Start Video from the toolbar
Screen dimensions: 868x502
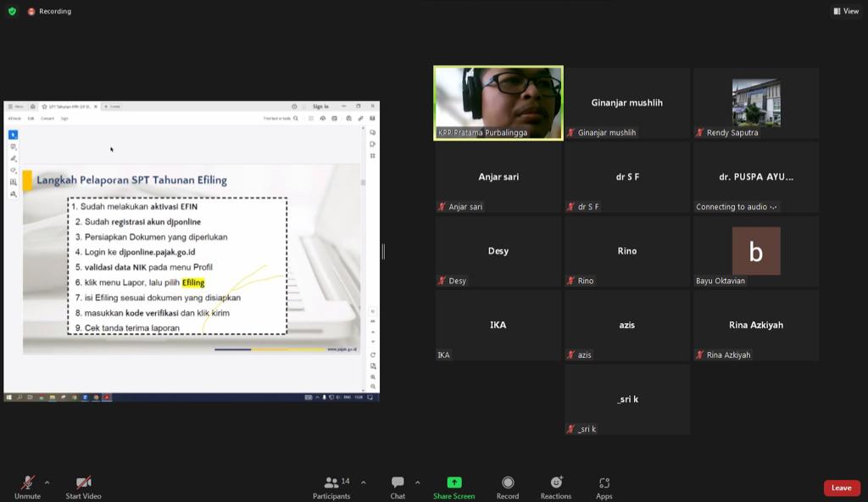pyautogui.click(x=83, y=486)
